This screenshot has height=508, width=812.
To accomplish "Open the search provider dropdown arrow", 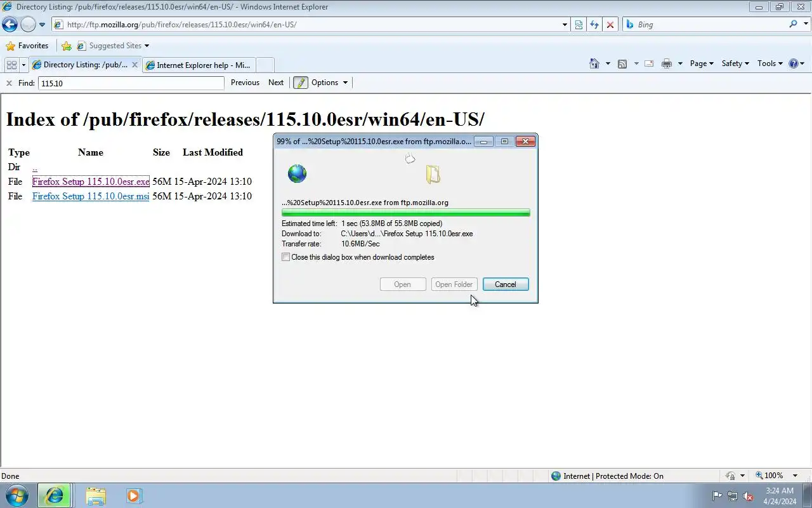I will click(x=804, y=25).
